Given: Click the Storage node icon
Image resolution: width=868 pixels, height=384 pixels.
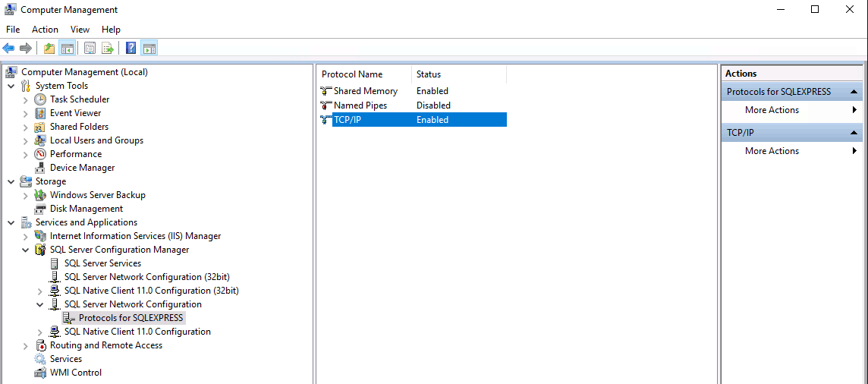Looking at the screenshot, I should point(26,181).
